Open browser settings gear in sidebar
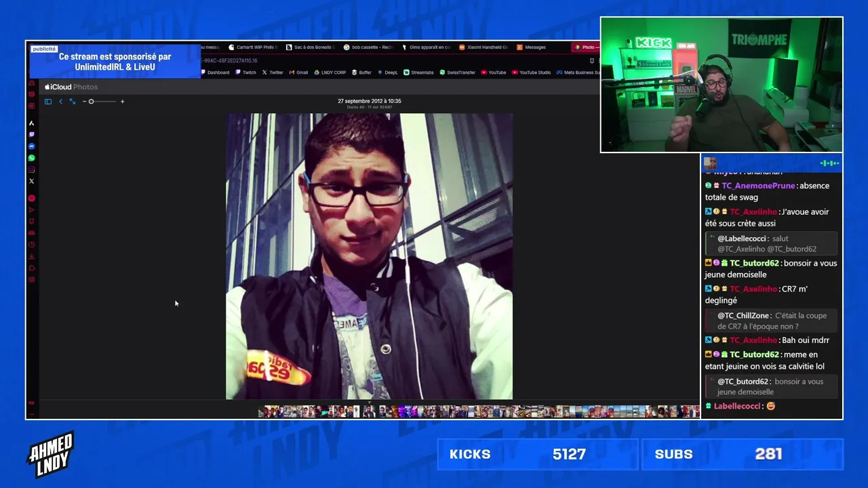 coord(31,279)
